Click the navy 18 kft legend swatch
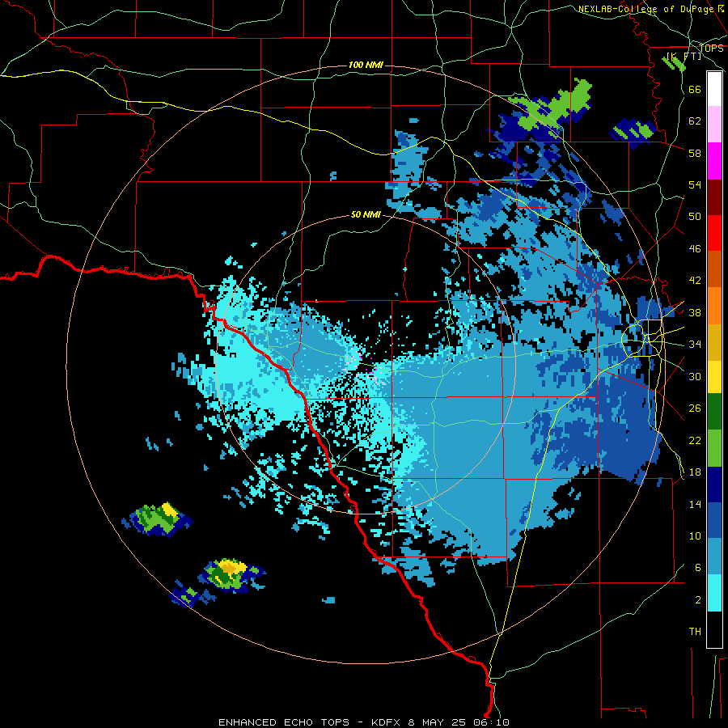This screenshot has height=728, width=728. pyautogui.click(x=714, y=485)
